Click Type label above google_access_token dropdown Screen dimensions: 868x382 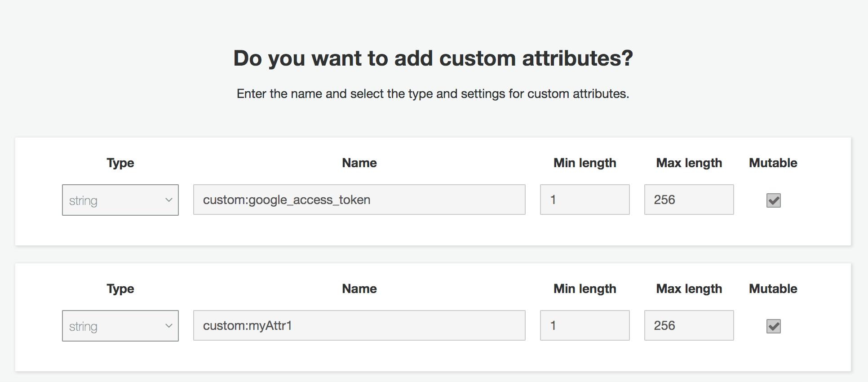pyautogui.click(x=120, y=163)
